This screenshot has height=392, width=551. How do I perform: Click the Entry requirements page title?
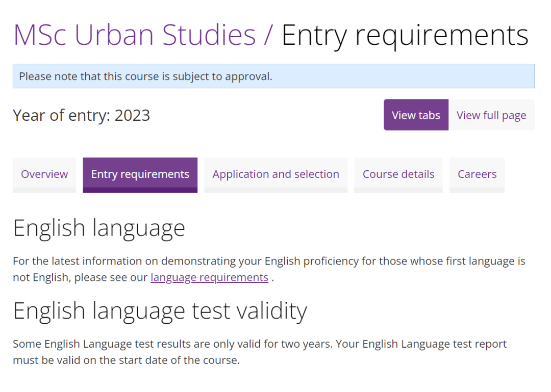tap(405, 35)
